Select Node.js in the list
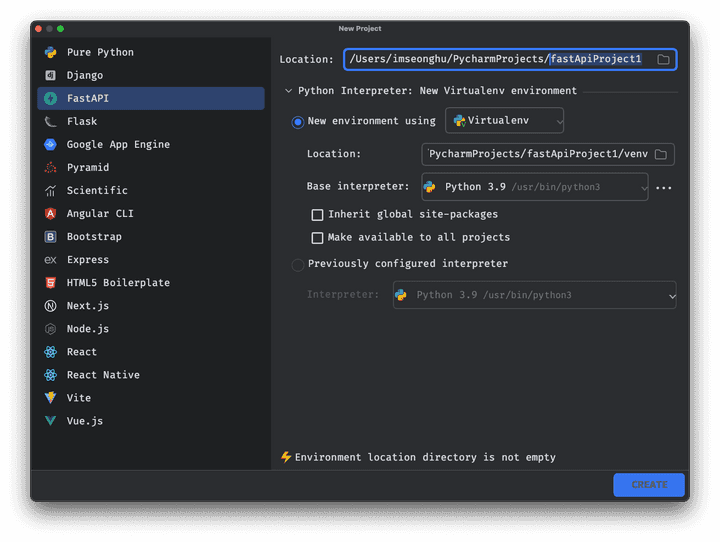Viewport: 720px width, 542px height. [151, 329]
